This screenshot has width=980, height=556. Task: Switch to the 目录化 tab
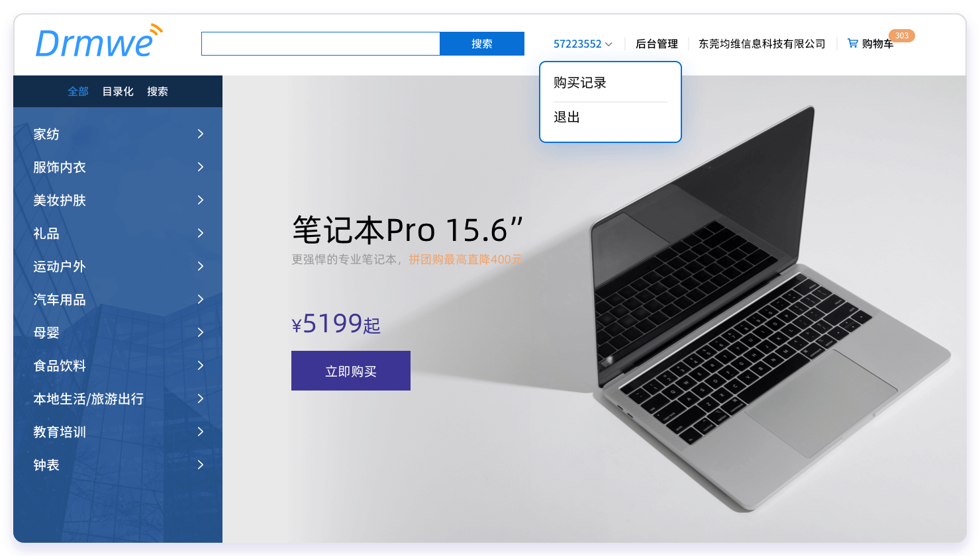[x=118, y=91]
